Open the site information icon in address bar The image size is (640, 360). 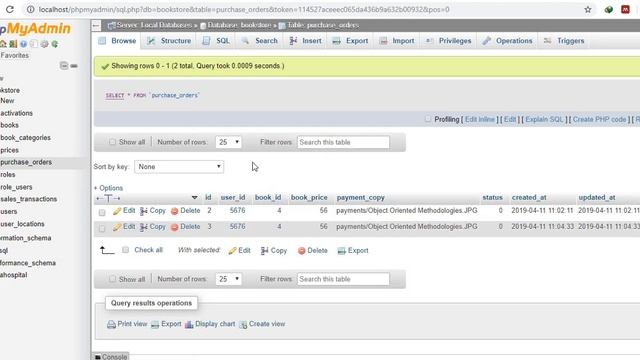(31, 9)
